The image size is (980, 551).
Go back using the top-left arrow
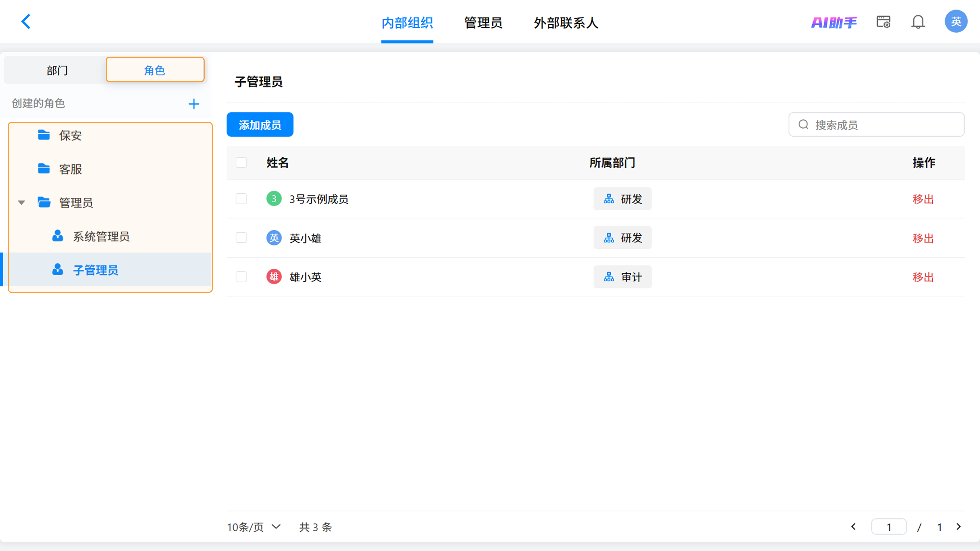[26, 22]
